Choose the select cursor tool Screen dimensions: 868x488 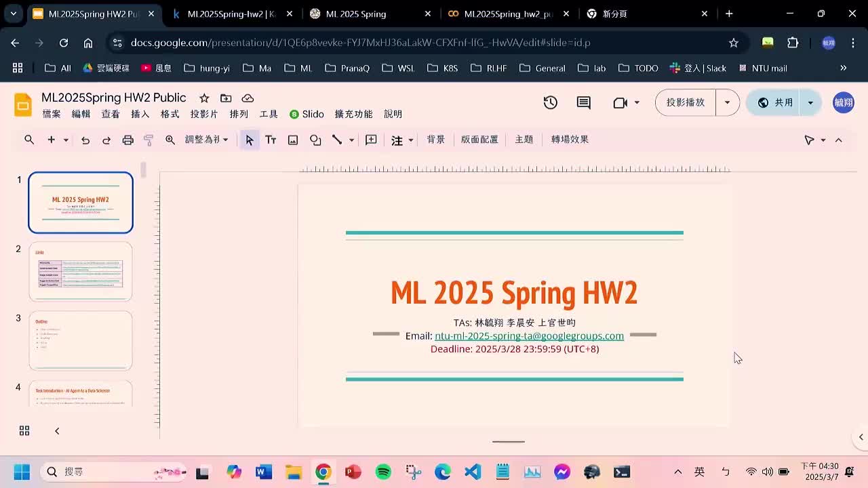[250, 140]
